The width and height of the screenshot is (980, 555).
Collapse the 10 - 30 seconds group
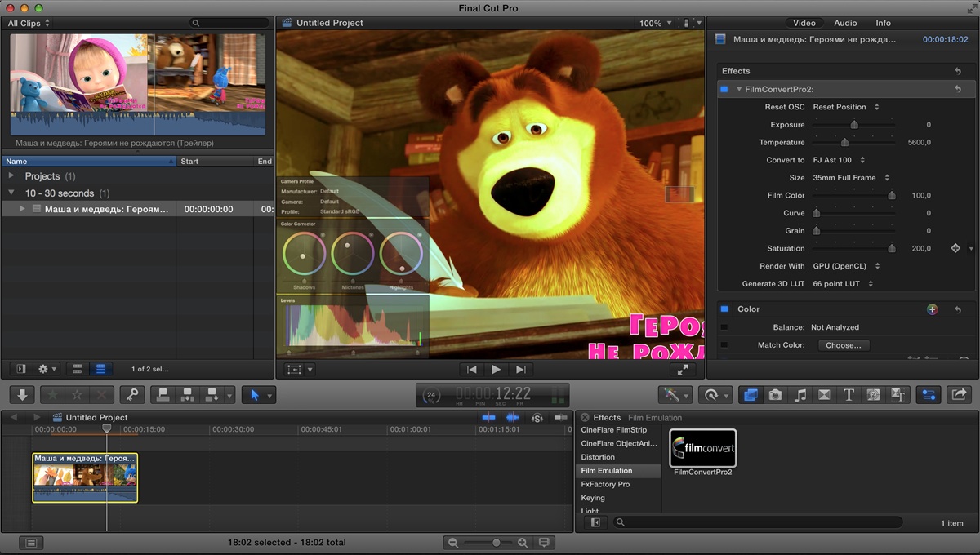point(11,193)
